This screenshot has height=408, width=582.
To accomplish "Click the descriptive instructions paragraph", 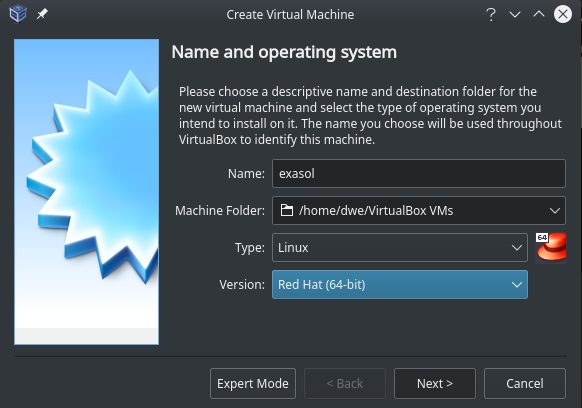I will [370, 115].
